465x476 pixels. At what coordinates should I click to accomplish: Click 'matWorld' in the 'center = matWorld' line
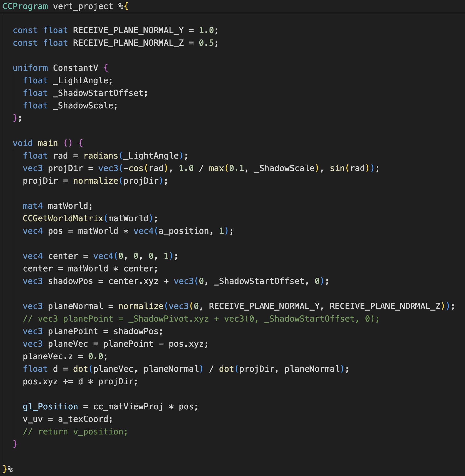click(x=88, y=269)
